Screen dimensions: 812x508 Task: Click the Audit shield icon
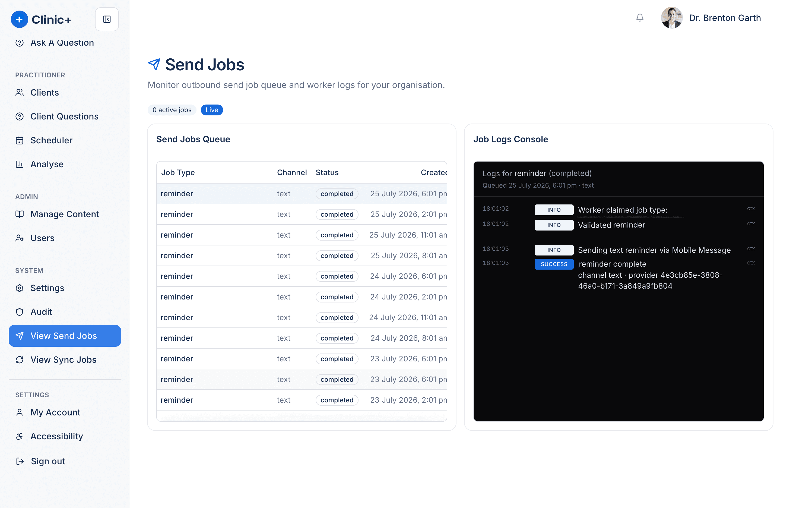tap(20, 312)
